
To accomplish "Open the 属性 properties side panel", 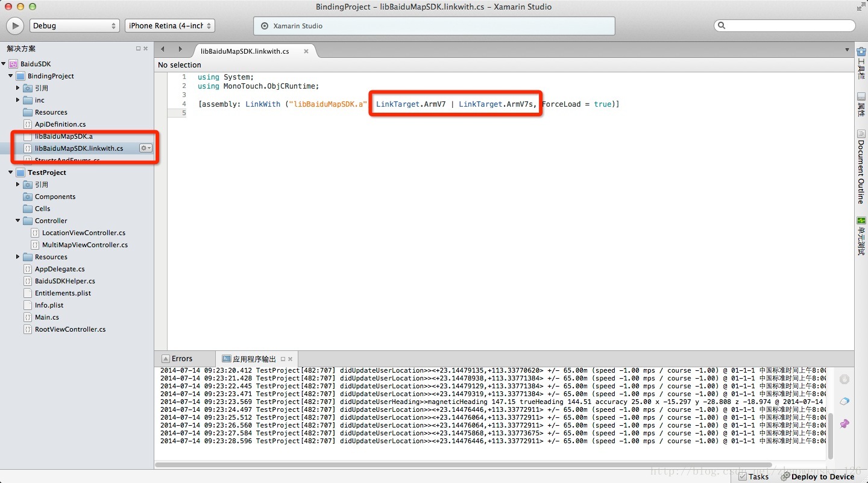I will click(x=861, y=104).
